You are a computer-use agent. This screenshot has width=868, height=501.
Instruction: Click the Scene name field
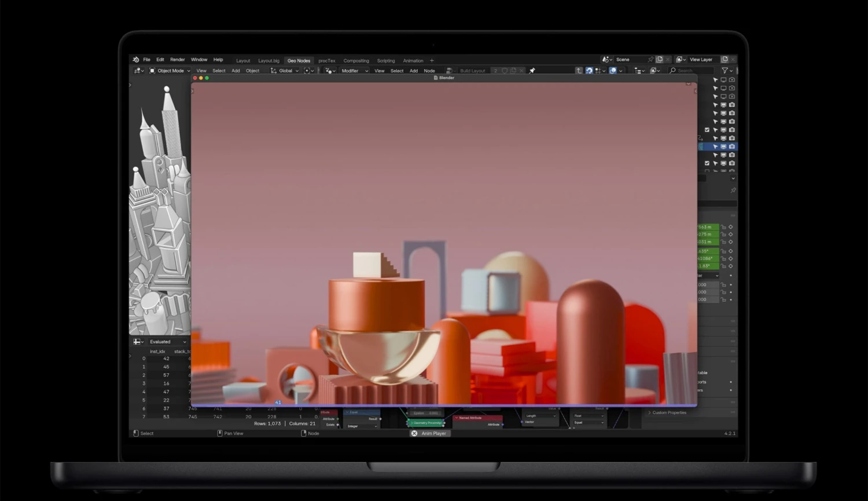pos(631,59)
